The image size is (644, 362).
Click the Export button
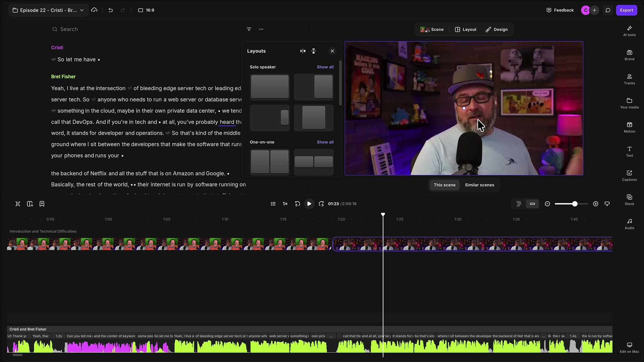(x=626, y=10)
